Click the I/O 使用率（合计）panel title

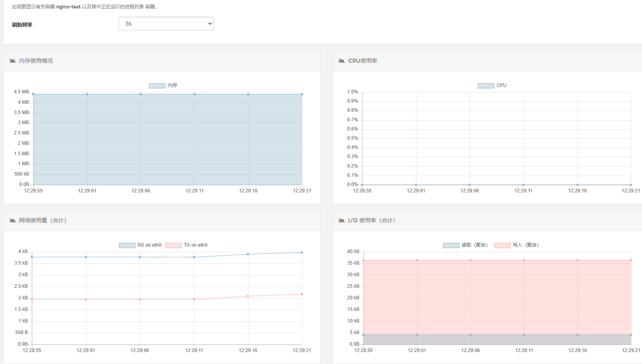[372, 220]
